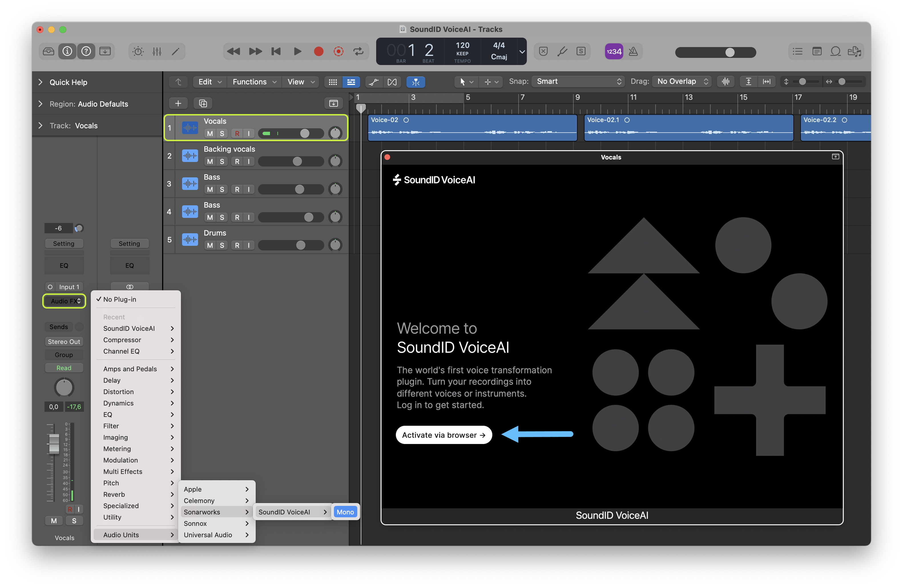
Task: Open the Drag No Overlap dropdown
Action: (682, 82)
